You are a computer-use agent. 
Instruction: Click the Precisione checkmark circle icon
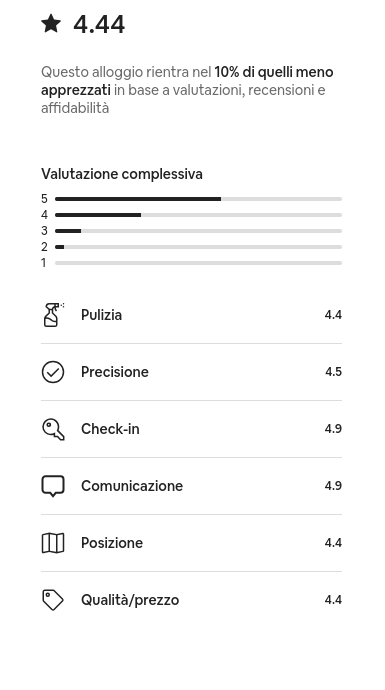(53, 372)
